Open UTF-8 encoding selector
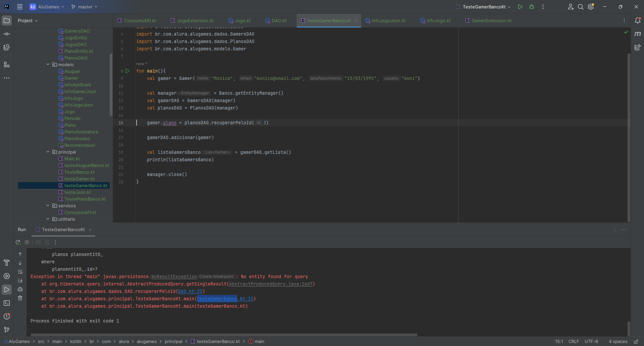 tap(591, 341)
